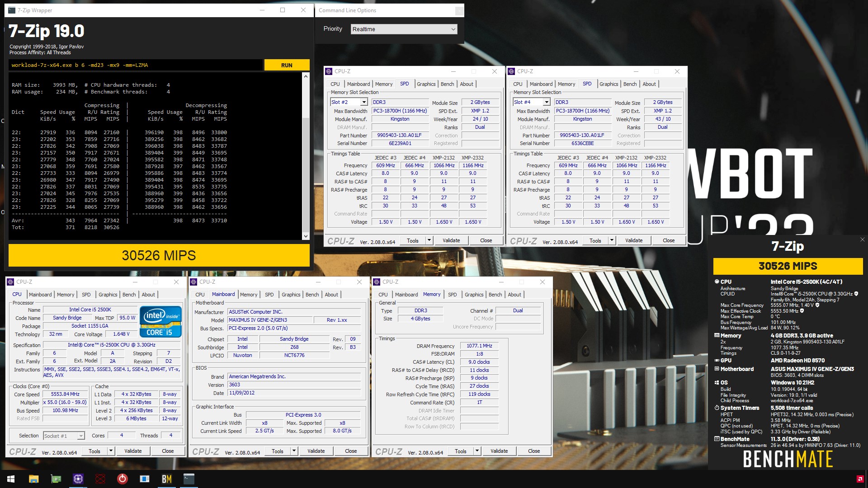Click the red lattice taskbar icon
Image resolution: width=868 pixels, height=488 pixels.
pos(100,479)
